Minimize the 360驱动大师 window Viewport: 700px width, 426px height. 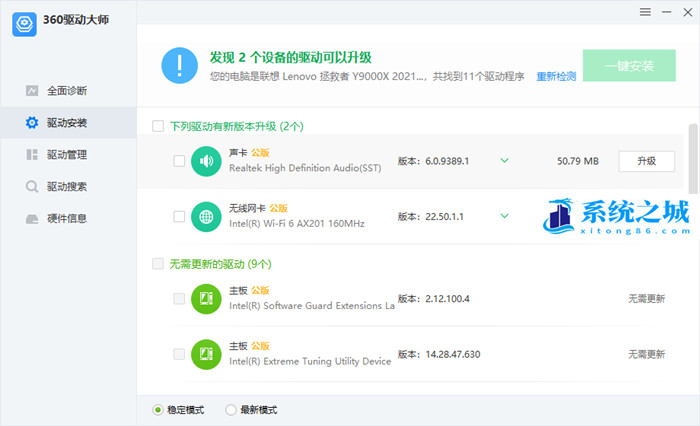(x=667, y=12)
